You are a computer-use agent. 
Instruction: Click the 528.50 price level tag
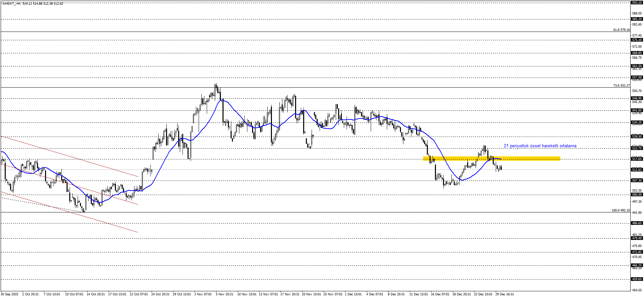(x=637, y=137)
